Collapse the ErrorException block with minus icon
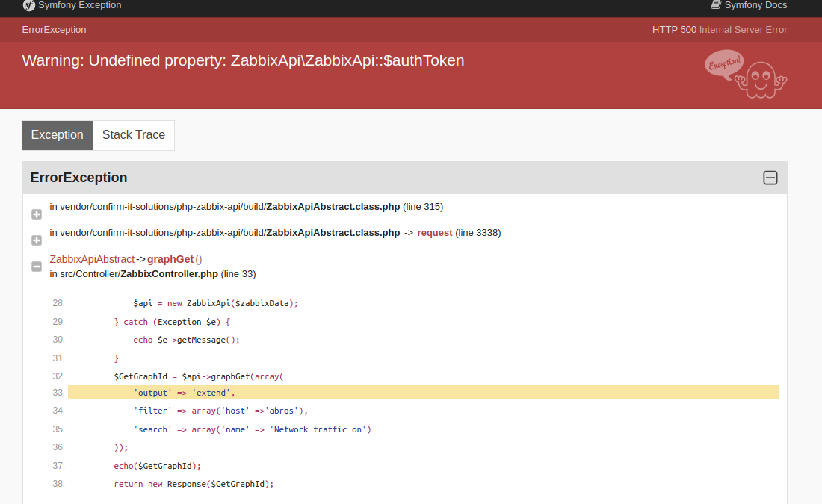The width and height of the screenshot is (822, 504). tap(770, 178)
